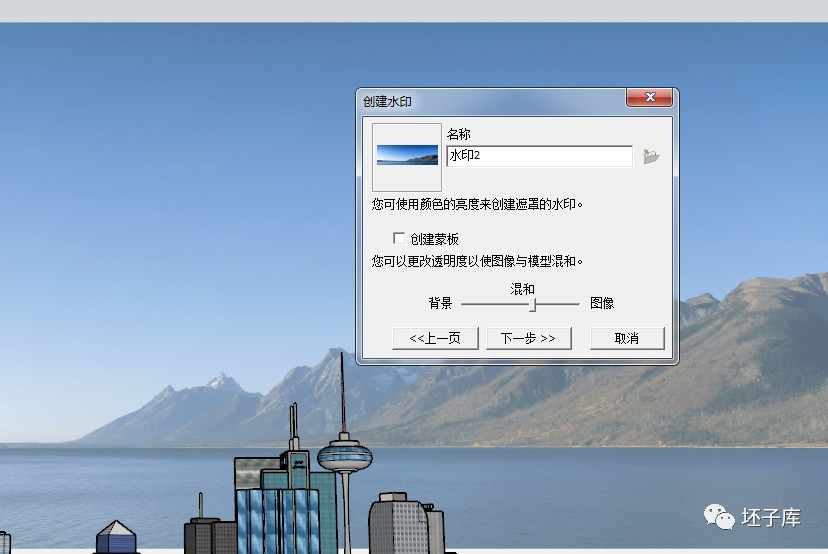
Task: Click the browse image file icon
Action: click(x=651, y=156)
